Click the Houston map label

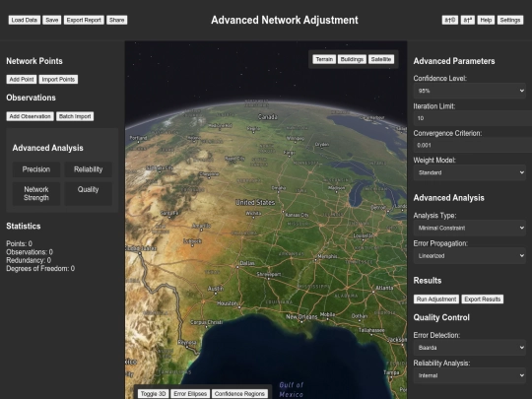227,303
